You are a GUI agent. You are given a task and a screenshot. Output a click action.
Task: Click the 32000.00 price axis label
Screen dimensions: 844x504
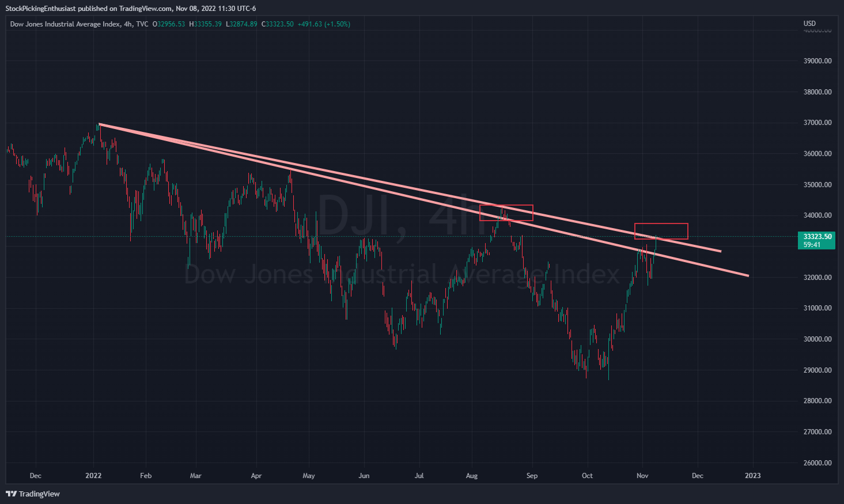pyautogui.click(x=817, y=278)
